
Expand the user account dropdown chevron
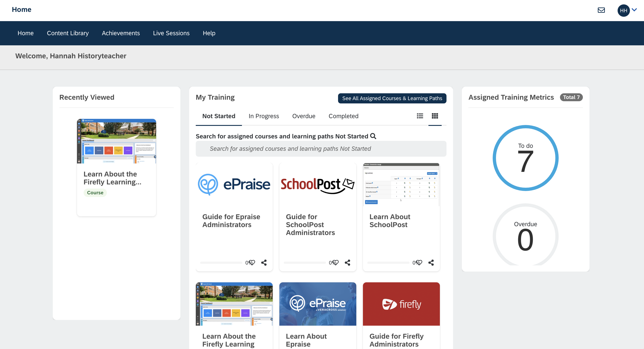pyautogui.click(x=634, y=10)
